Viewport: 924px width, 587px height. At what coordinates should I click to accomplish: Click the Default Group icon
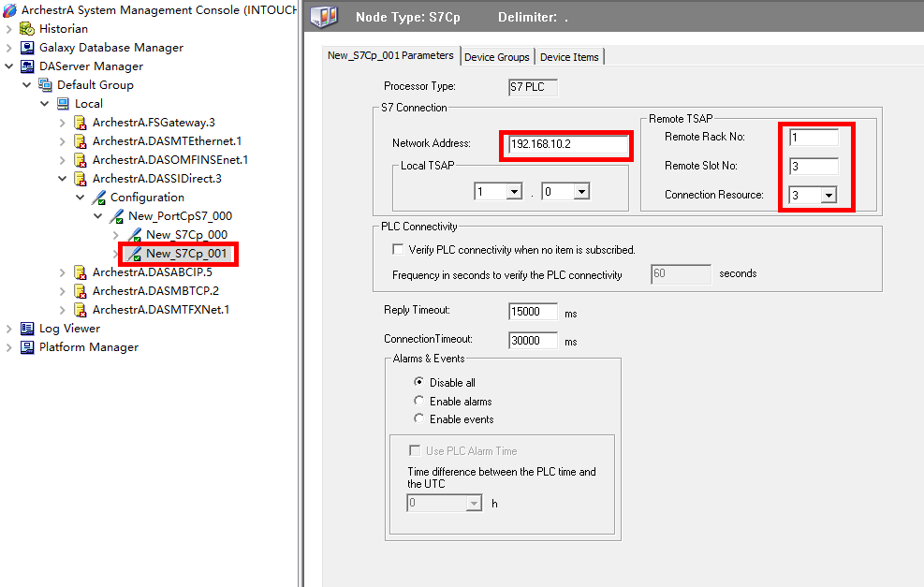click(45, 85)
